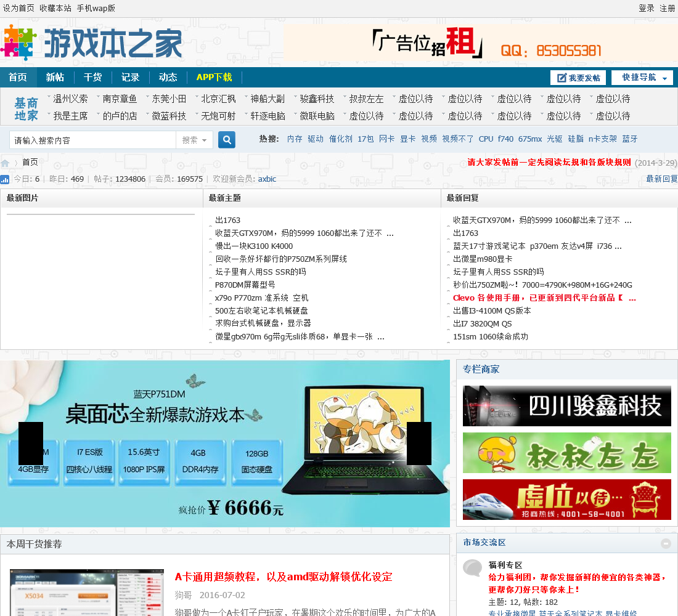Click the 我要发帖 button
Screen dimensions: 678x616
tap(578, 78)
